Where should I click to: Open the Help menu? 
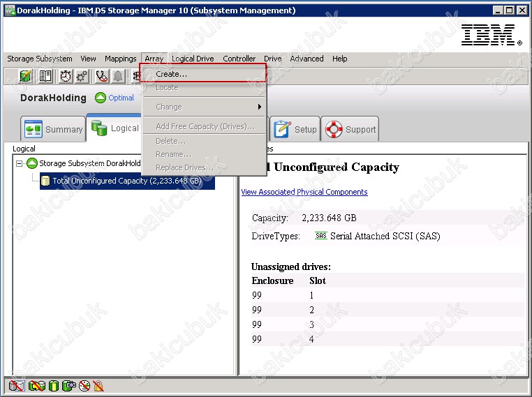pyautogui.click(x=339, y=59)
